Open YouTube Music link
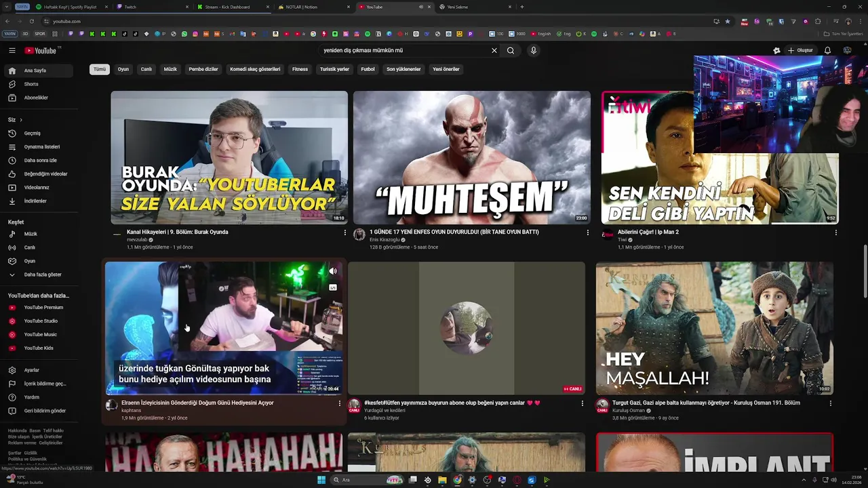Screen dimensions: 868x488 39,334
